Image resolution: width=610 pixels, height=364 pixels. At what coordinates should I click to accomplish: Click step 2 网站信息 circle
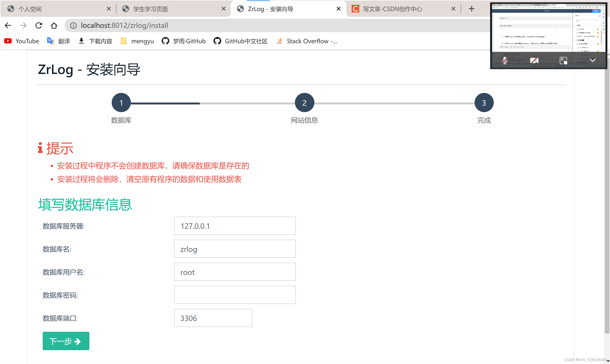[x=304, y=103]
